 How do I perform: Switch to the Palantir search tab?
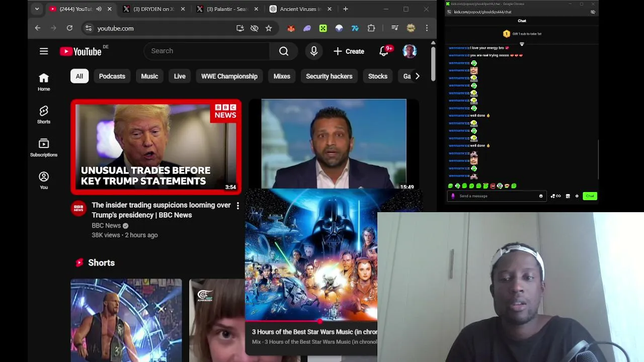point(227,9)
